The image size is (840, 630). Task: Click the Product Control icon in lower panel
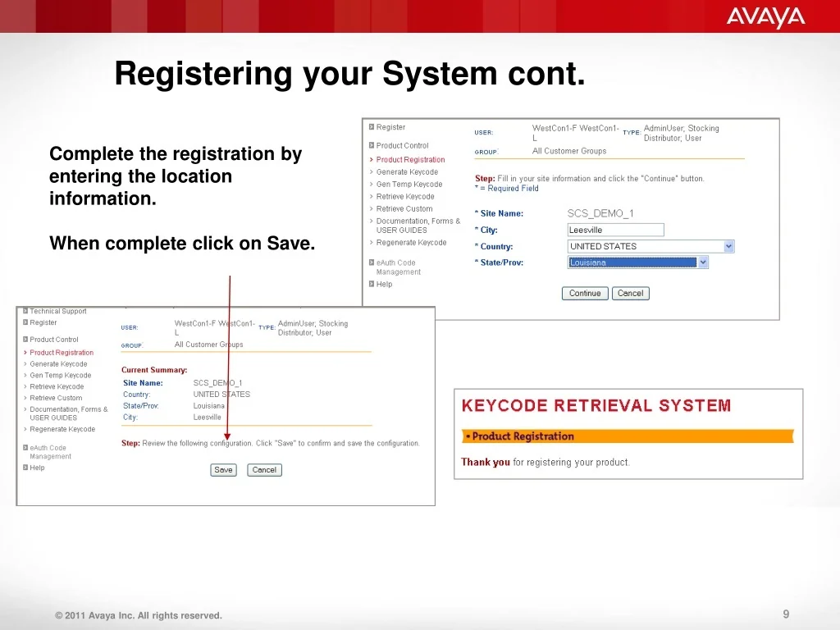(x=25, y=339)
